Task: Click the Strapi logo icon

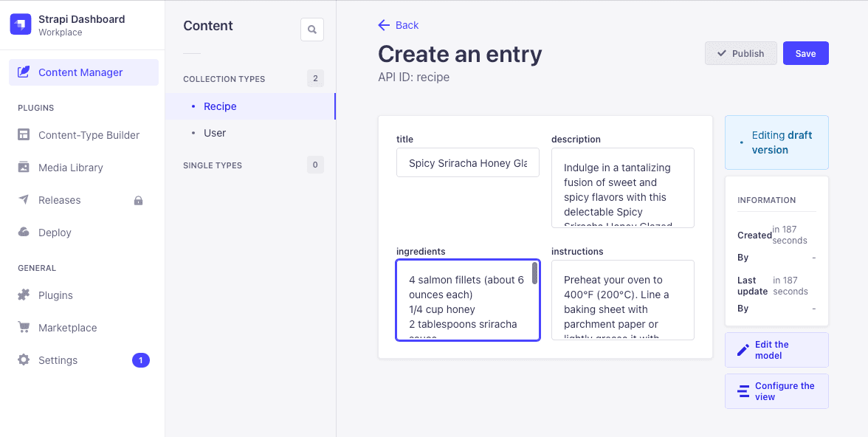Action: pos(21,24)
